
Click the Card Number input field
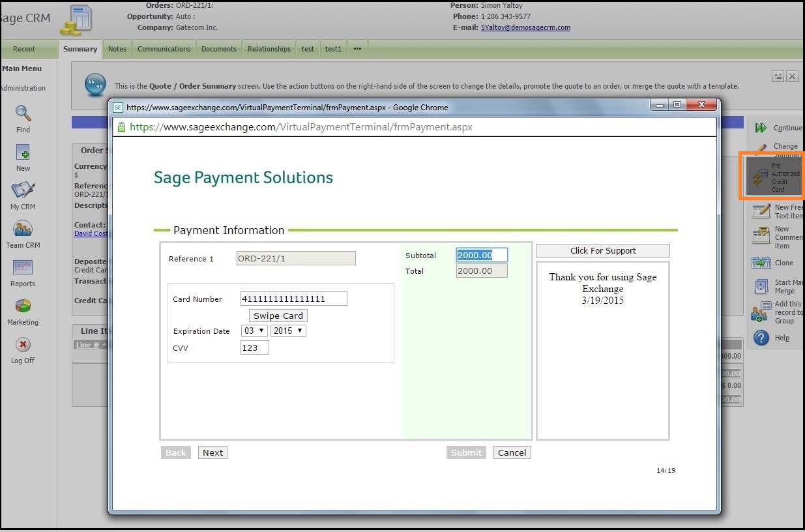click(x=294, y=299)
